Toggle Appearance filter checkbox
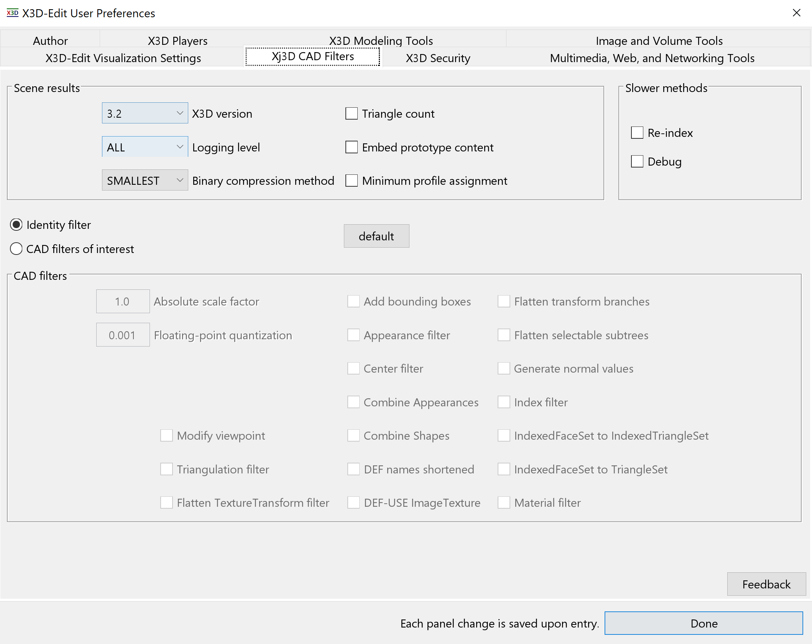The width and height of the screenshot is (812, 644). click(x=353, y=335)
